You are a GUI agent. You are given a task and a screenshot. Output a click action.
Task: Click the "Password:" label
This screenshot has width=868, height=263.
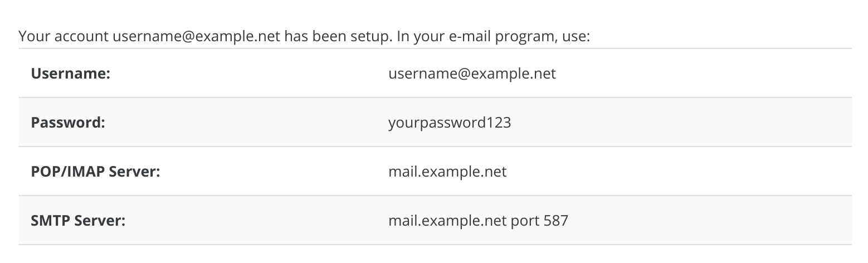tap(68, 123)
